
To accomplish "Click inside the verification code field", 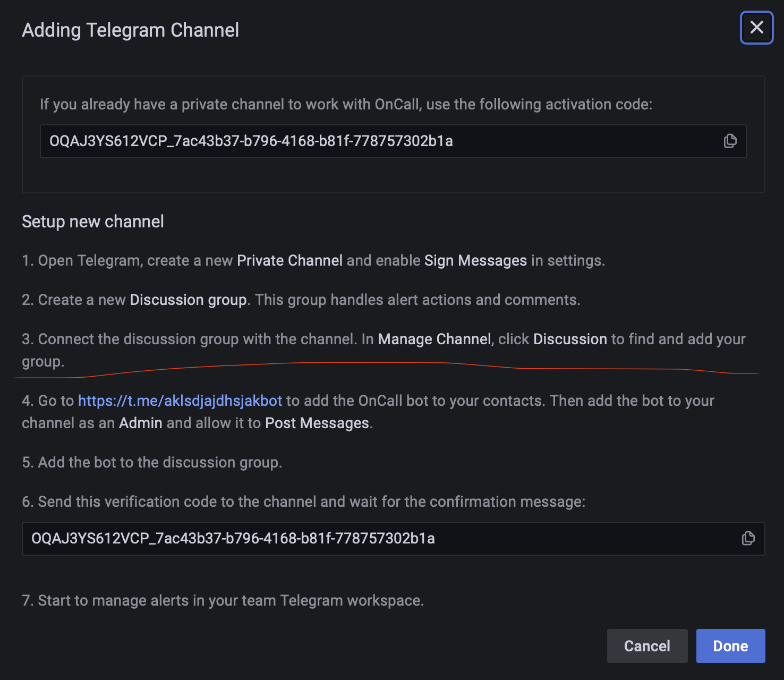I will pos(319,538).
